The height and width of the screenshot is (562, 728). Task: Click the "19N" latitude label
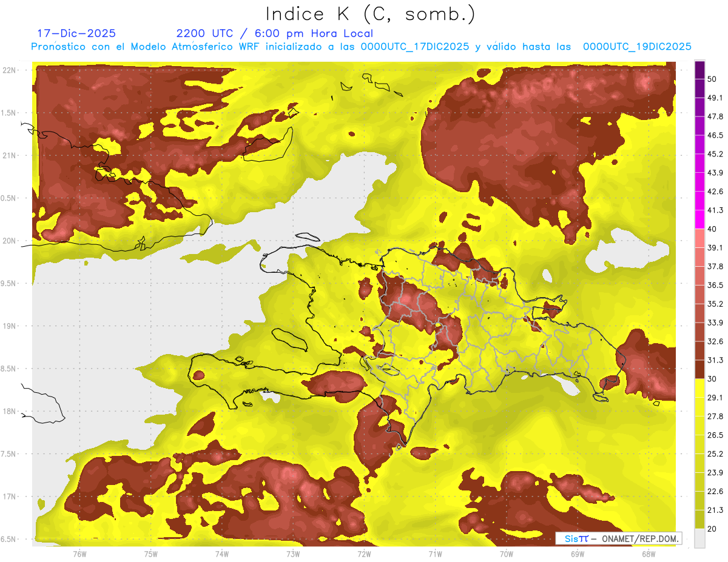[10, 326]
